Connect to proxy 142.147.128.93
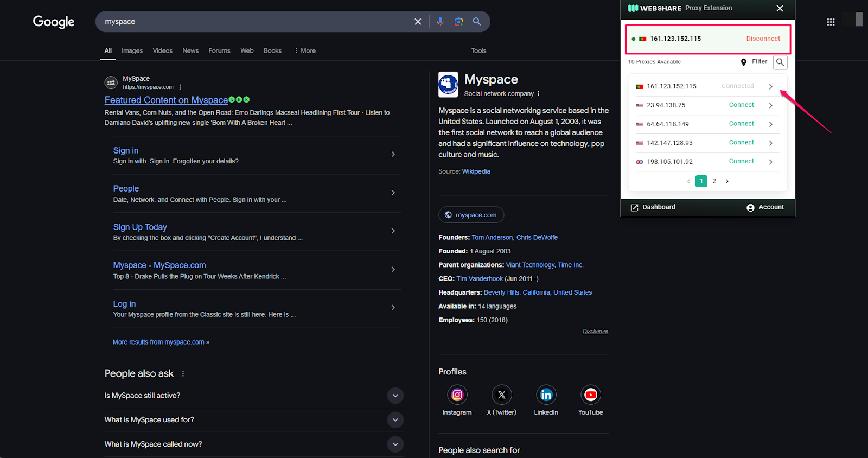Viewport: 868px width, 458px height. 741,142
